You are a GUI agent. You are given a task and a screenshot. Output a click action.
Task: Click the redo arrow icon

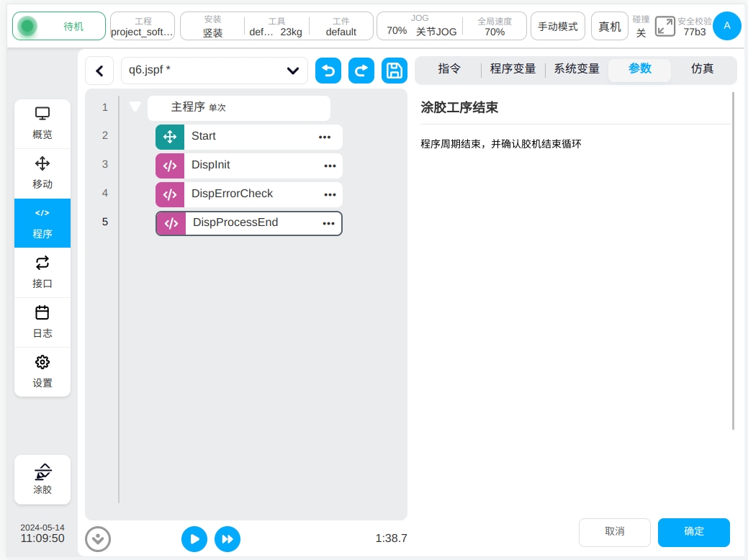click(361, 71)
